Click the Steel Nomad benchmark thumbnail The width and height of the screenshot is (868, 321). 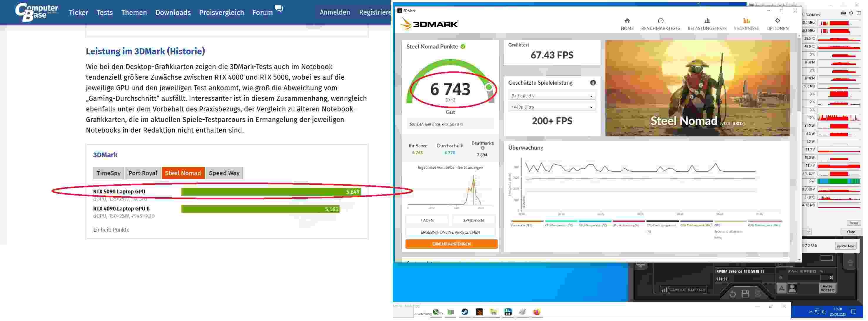click(697, 88)
